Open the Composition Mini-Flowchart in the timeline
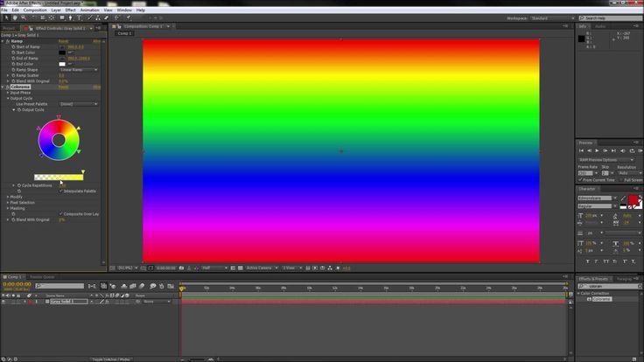This screenshot has height=362, width=644. tap(92, 286)
